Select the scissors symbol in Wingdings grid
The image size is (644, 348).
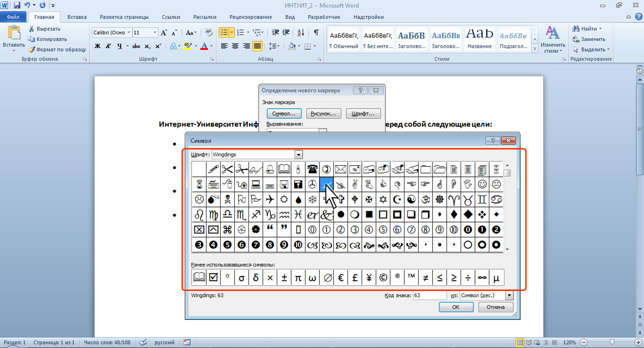[x=228, y=169]
